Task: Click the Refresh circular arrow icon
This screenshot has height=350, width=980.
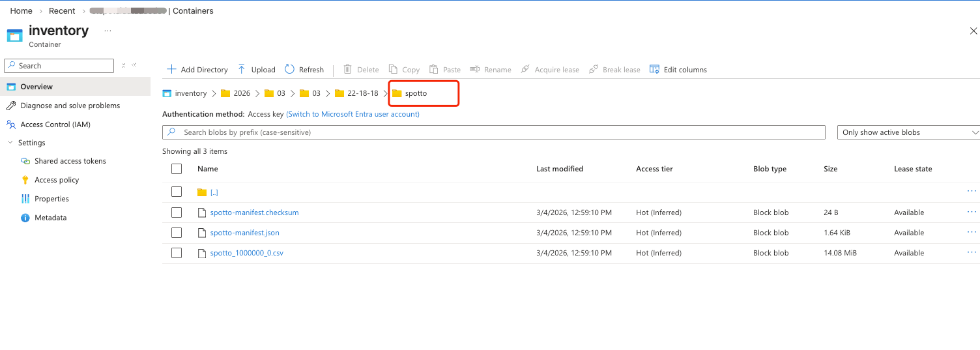Action: pyautogui.click(x=290, y=69)
